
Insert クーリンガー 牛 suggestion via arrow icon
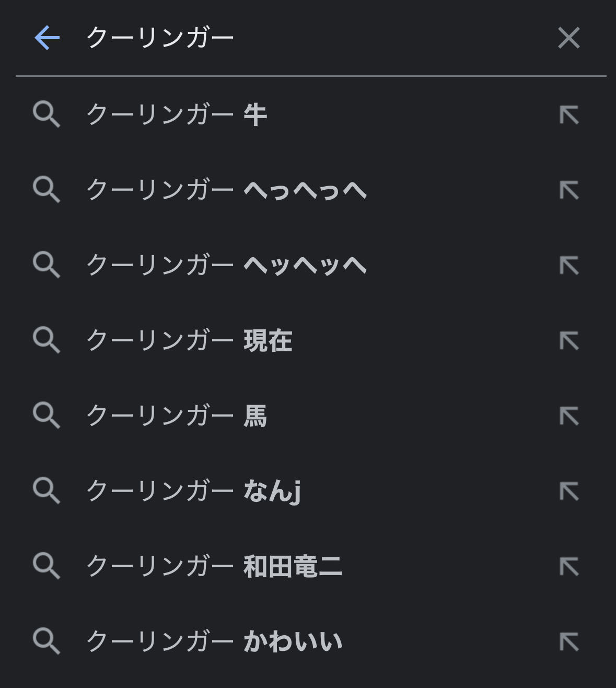[569, 115]
